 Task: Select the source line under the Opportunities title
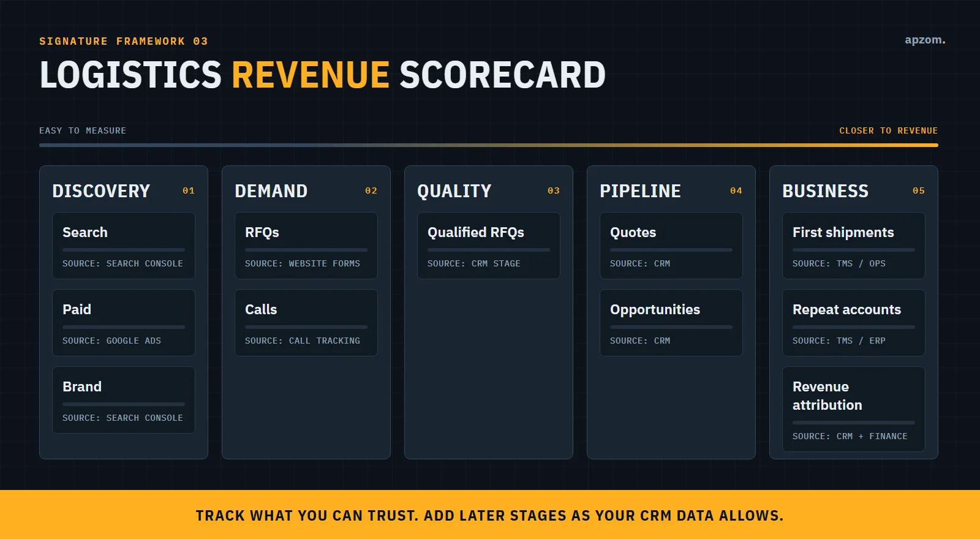640,341
